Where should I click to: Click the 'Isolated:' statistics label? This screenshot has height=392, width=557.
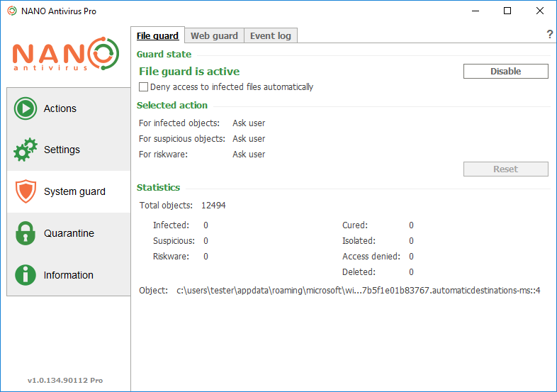pos(359,241)
